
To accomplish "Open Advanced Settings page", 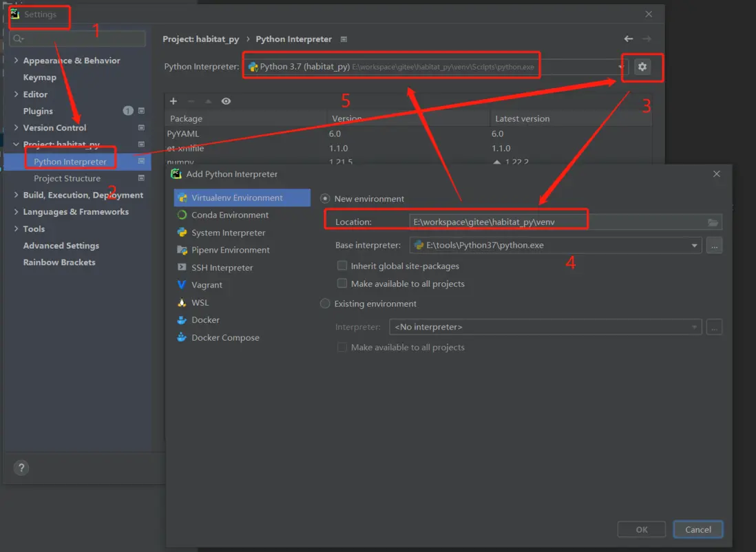I will tap(61, 246).
